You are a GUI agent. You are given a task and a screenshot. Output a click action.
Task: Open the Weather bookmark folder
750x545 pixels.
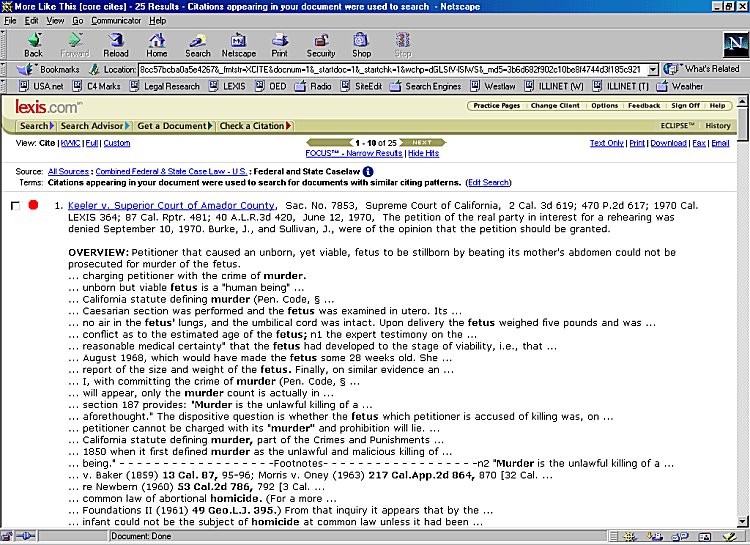[680, 86]
